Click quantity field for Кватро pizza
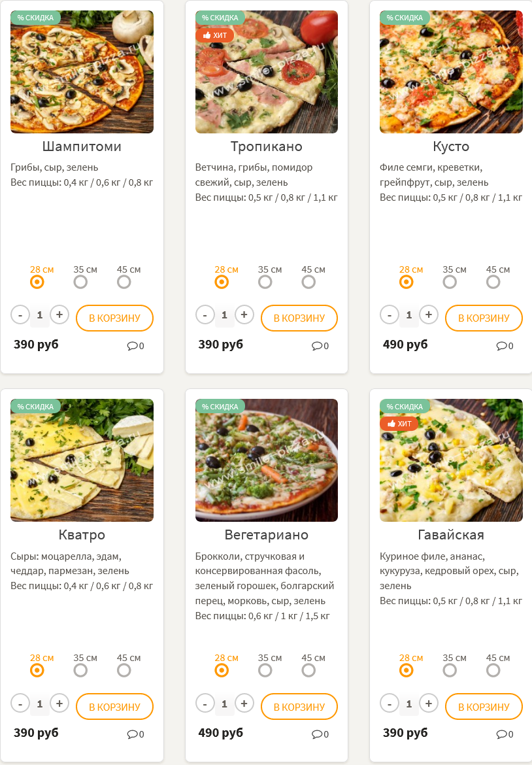The height and width of the screenshot is (765, 532). [x=40, y=704]
